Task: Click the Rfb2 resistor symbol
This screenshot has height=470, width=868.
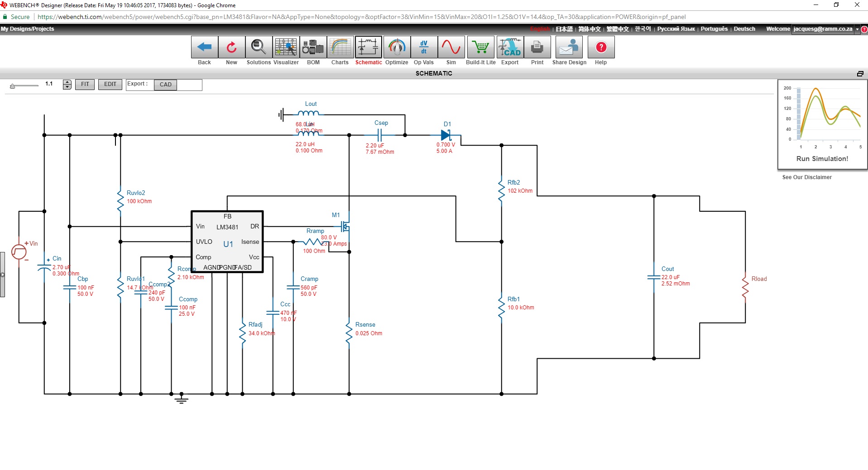Action: point(501,190)
